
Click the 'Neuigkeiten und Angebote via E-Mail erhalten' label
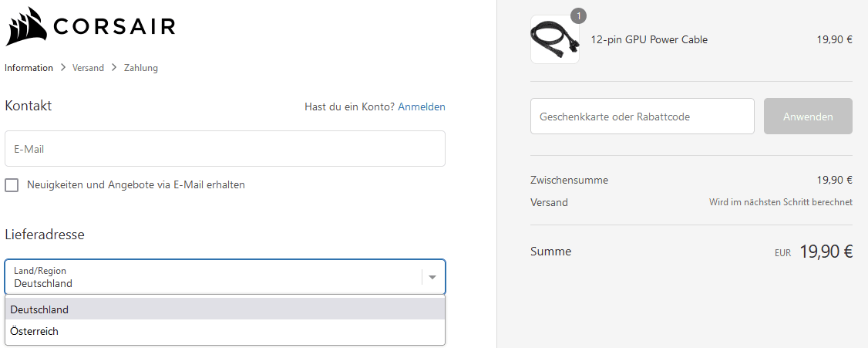point(136,185)
